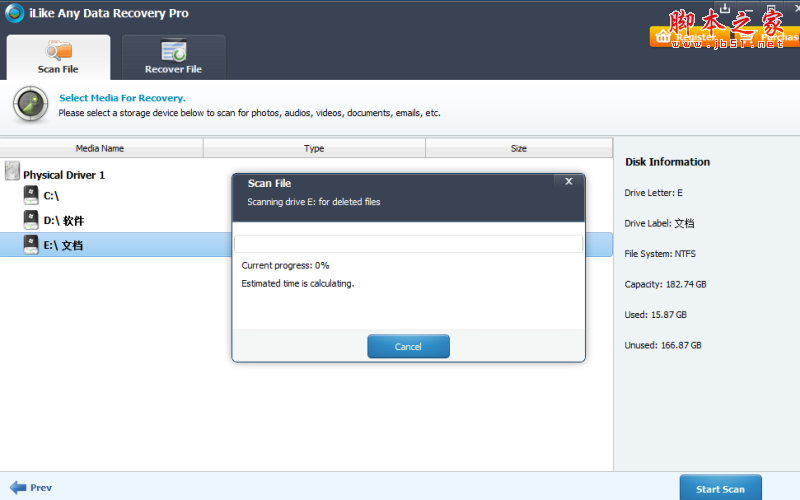
Task: Click the iLike app logo icon
Action: click(x=14, y=13)
